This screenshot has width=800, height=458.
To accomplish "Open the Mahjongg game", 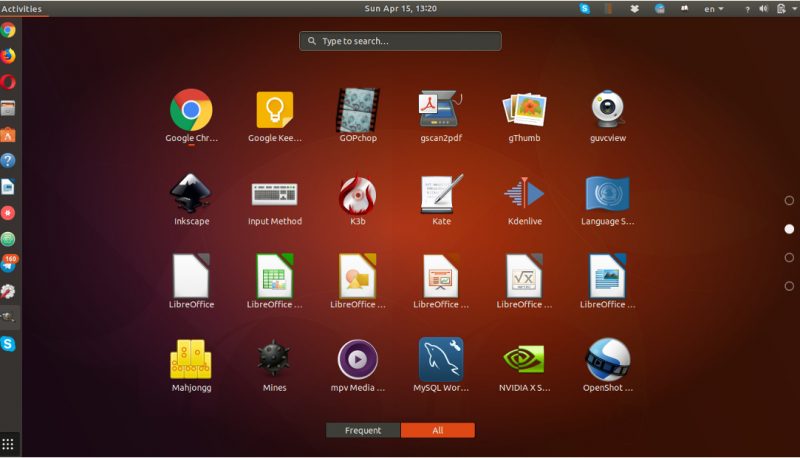I will tap(191, 359).
